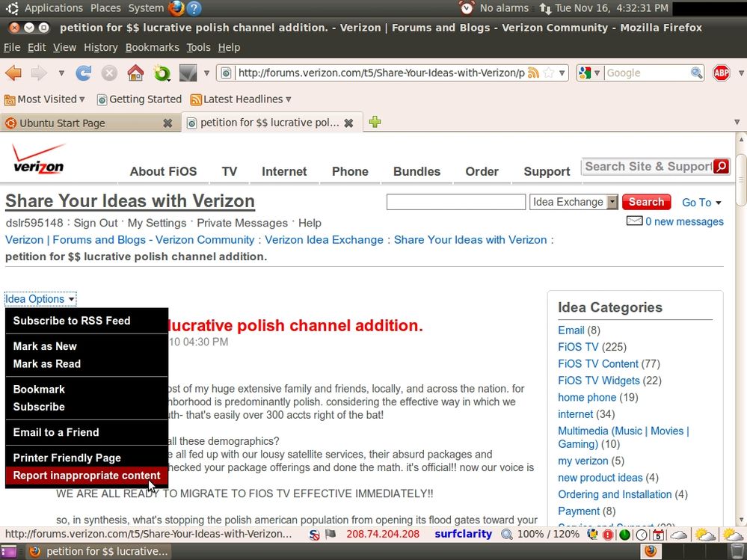Image resolution: width=747 pixels, height=560 pixels.
Task: Click the alarm clock icon in panel
Action: pos(467,8)
